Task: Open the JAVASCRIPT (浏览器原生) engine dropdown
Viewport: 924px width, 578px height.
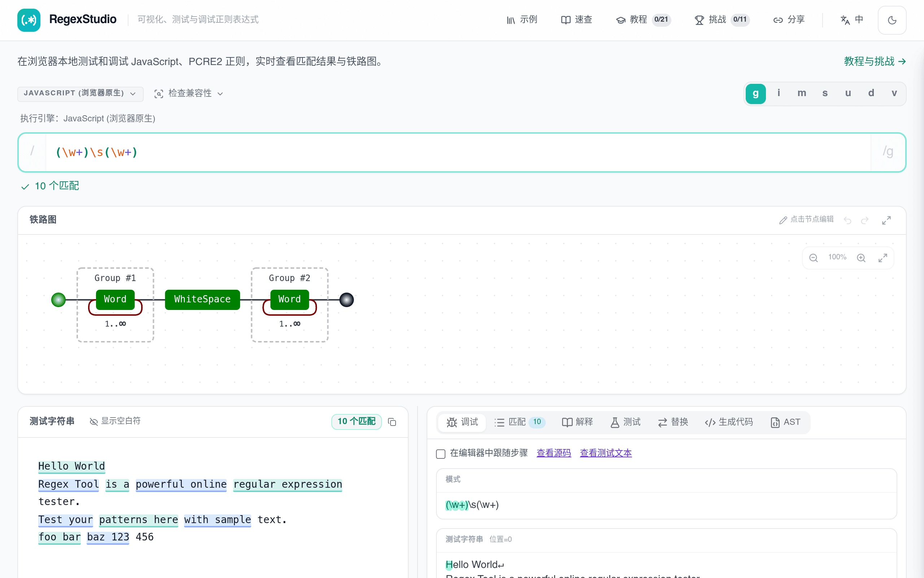Action: point(80,94)
